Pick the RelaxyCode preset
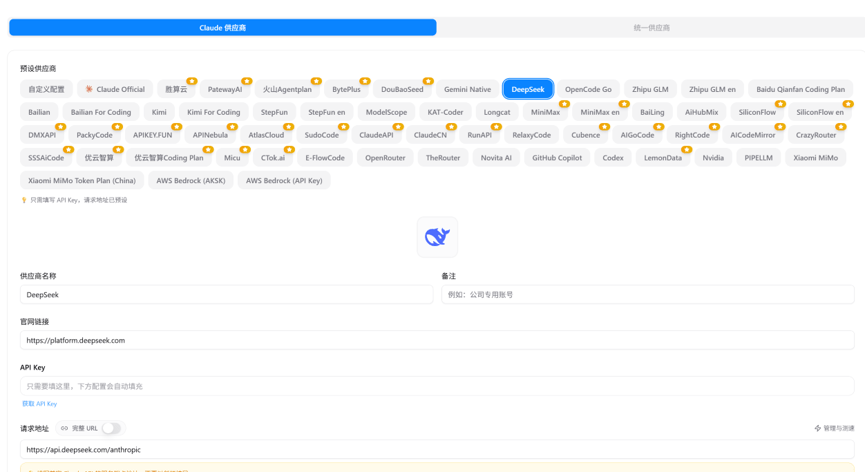The height and width of the screenshot is (472, 865). [531, 135]
